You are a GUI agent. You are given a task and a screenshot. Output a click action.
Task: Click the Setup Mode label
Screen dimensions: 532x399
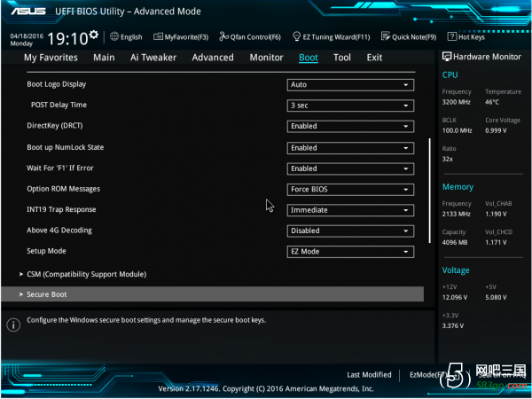[x=46, y=251]
